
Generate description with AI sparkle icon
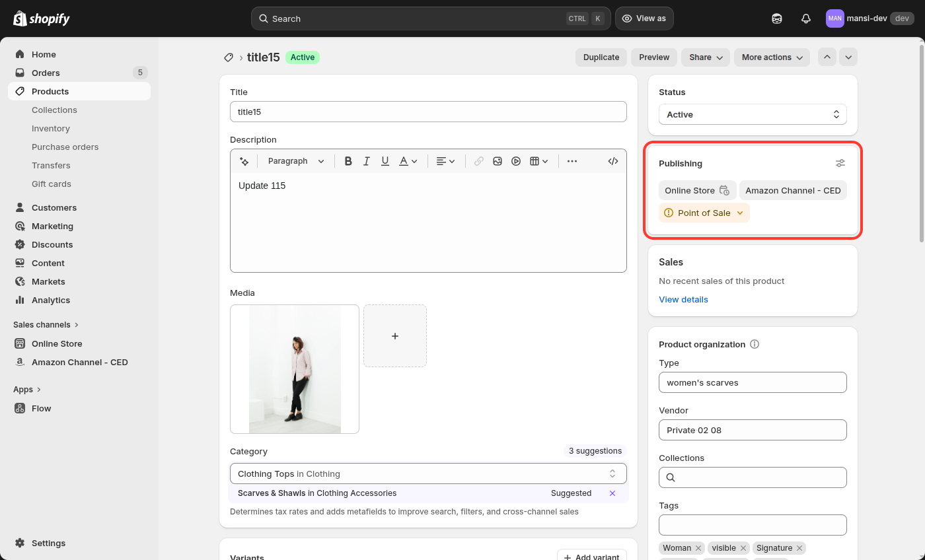coord(244,161)
